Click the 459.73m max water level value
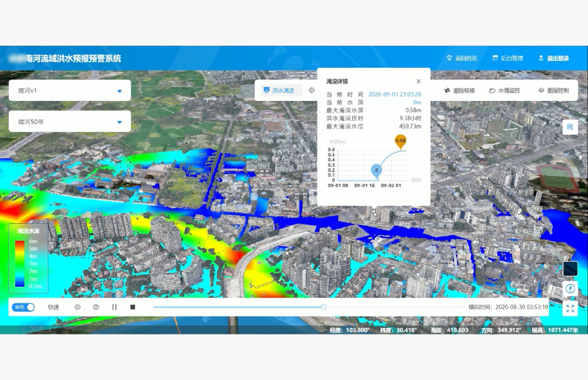 (410, 126)
